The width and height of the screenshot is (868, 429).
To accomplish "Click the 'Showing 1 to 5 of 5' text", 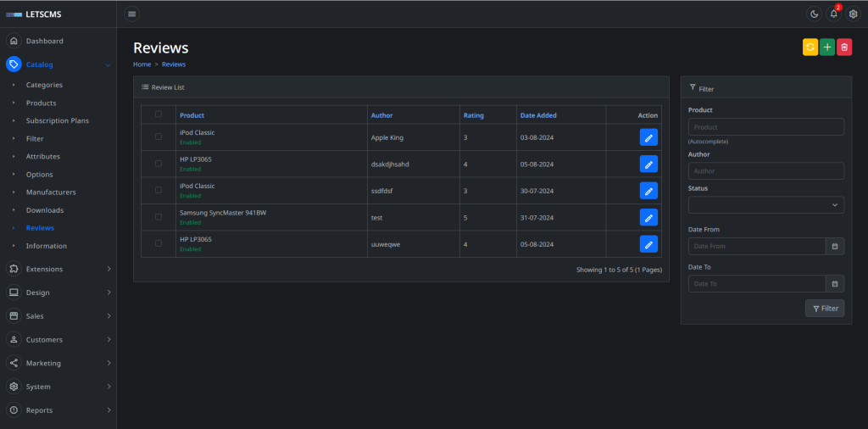I will [x=619, y=270].
